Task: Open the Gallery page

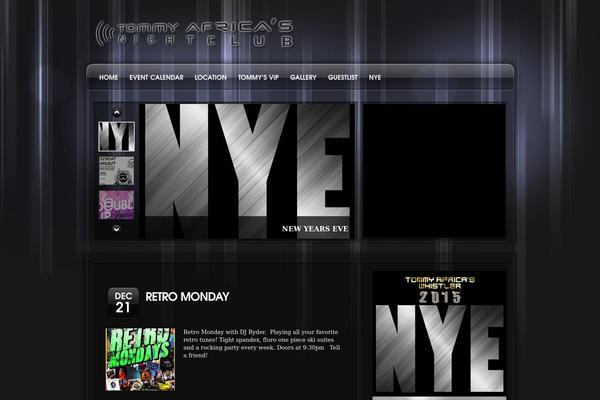Action: tap(303, 77)
